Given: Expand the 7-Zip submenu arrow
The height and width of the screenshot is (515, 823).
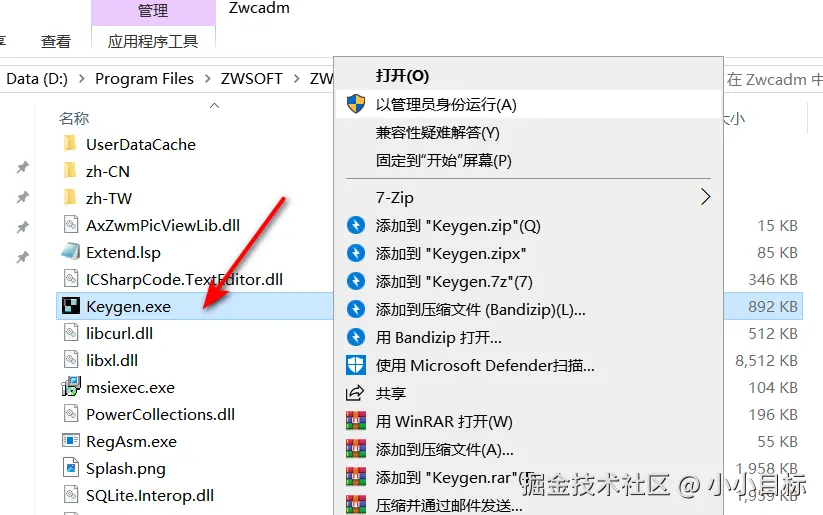Looking at the screenshot, I should [705, 197].
